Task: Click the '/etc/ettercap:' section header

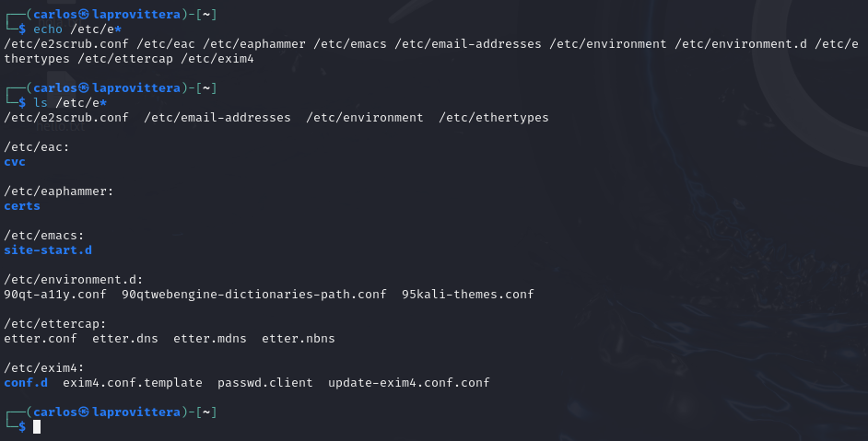Action: pyautogui.click(x=54, y=324)
